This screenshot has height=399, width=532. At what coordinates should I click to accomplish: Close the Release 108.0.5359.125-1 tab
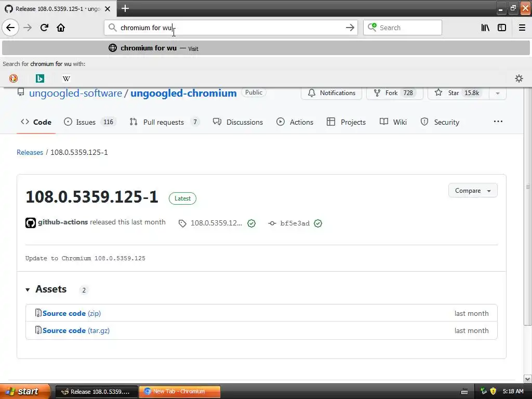(108, 9)
